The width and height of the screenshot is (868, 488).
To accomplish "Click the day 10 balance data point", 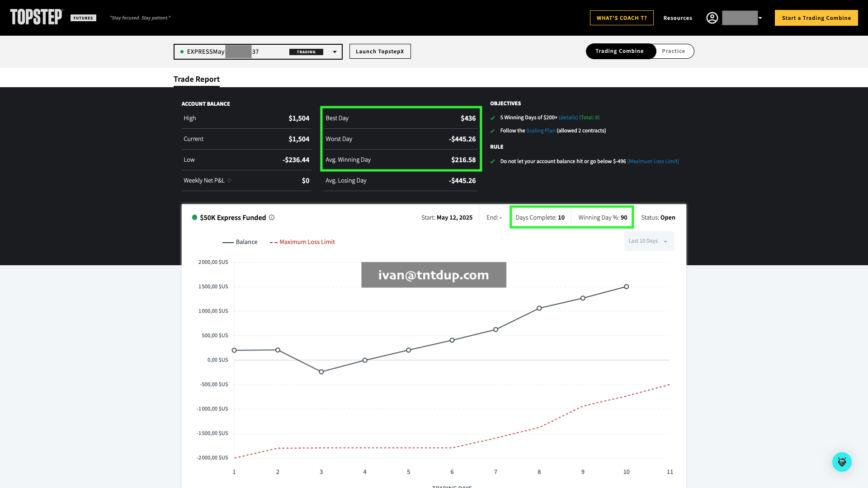I will click(626, 286).
